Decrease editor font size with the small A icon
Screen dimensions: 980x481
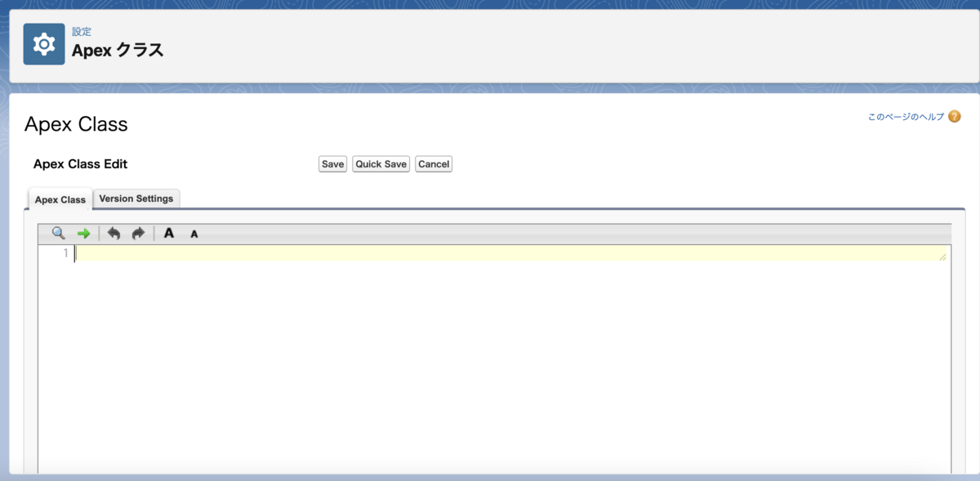pyautogui.click(x=194, y=234)
